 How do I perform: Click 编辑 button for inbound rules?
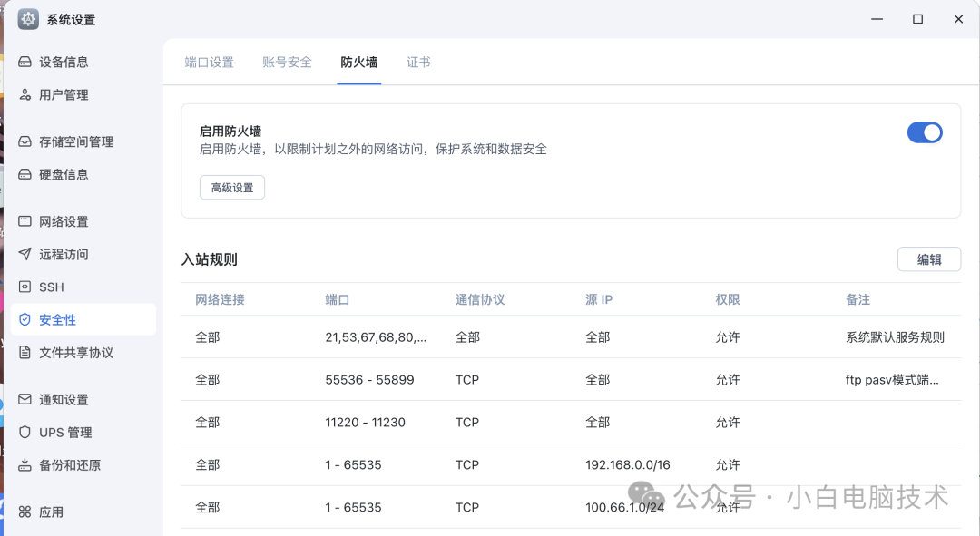tap(929, 259)
